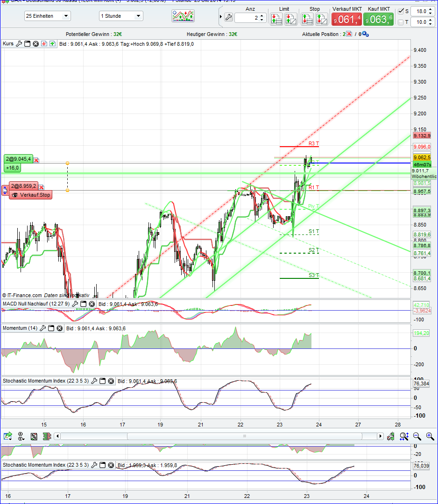Image resolution: width=438 pixels, height=504 pixels.
Task: Expand the arrow left of the order wrench
Action: click(220, 15)
